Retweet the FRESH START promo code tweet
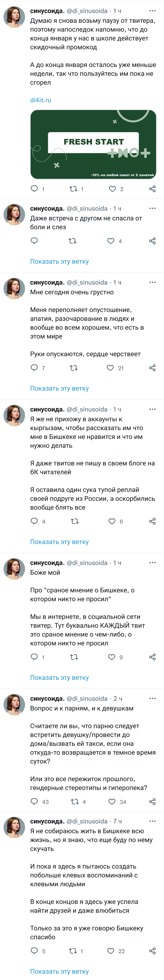Viewport: 164px width, 980px height. pyautogui.click(x=73, y=189)
